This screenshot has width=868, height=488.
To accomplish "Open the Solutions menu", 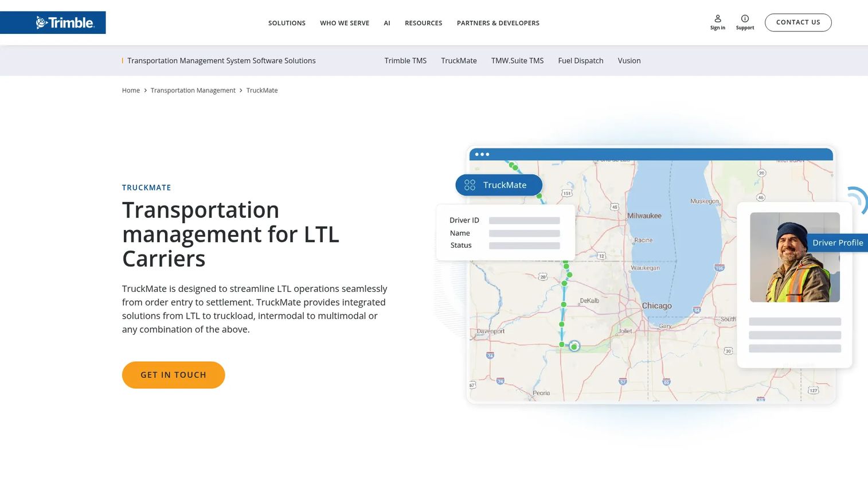I will tap(287, 23).
